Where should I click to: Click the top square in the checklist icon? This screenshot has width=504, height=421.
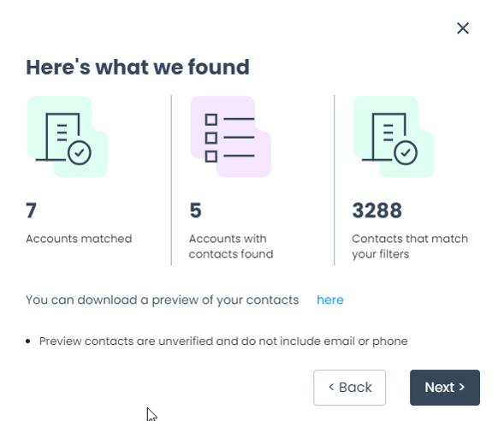[210, 120]
